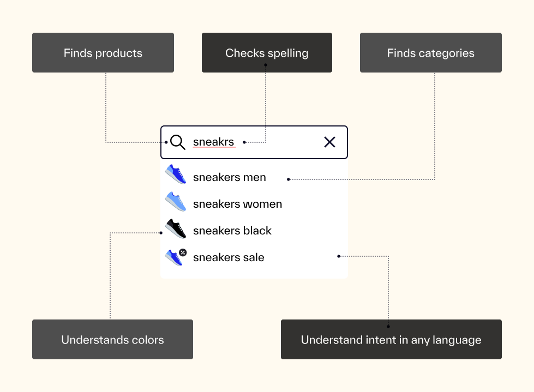Click the black sneaker icon
This screenshot has height=392, width=534.
tap(176, 229)
